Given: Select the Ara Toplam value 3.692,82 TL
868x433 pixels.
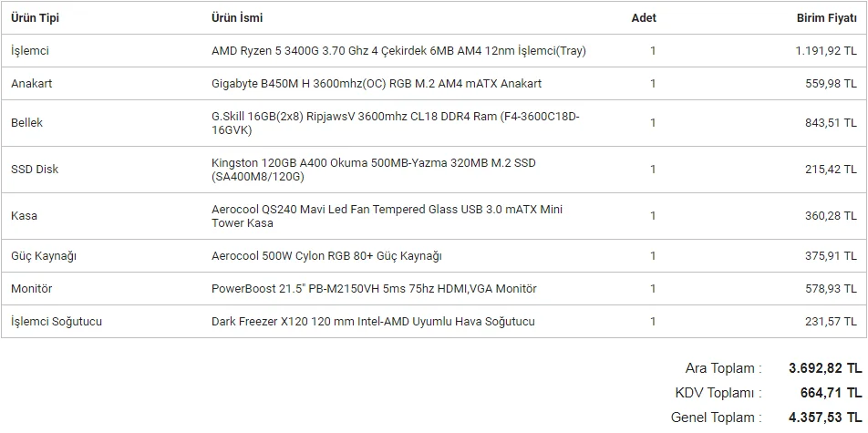Looking at the screenshot, I should (x=824, y=368).
